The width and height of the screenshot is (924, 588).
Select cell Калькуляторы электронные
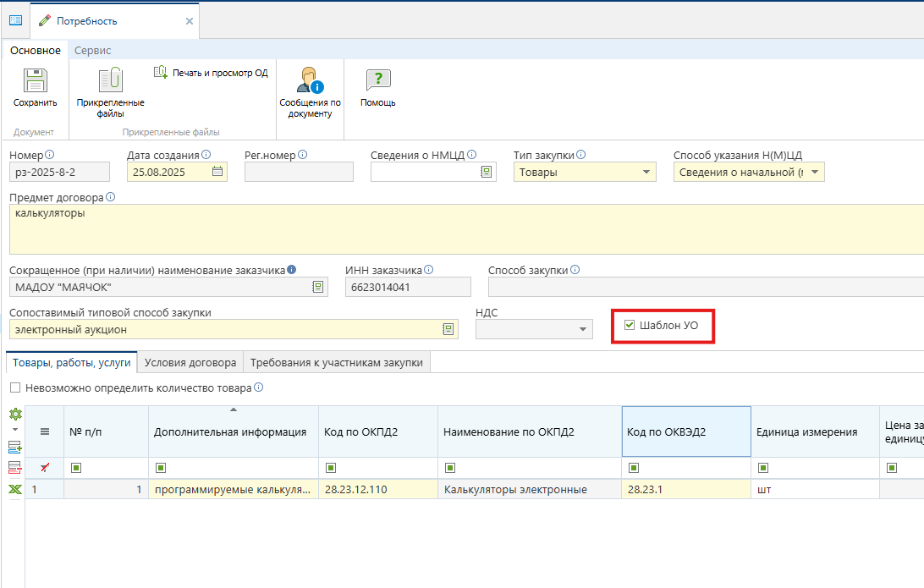pos(530,490)
